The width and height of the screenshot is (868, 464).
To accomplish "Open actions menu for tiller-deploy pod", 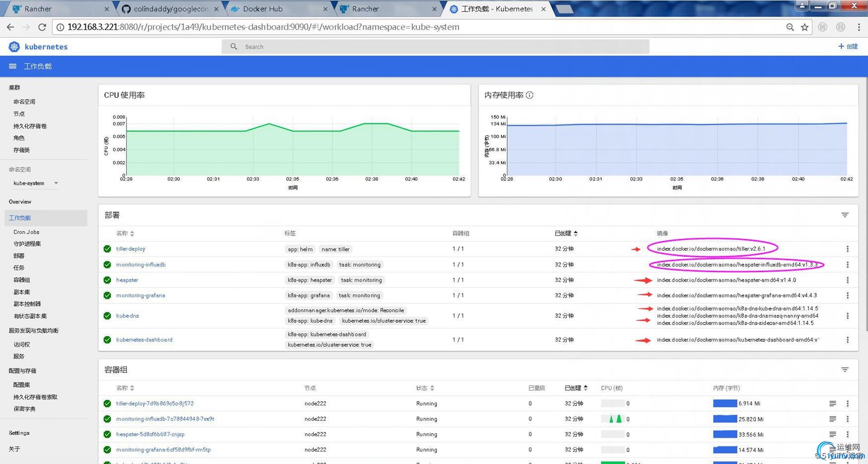I will 847,404.
